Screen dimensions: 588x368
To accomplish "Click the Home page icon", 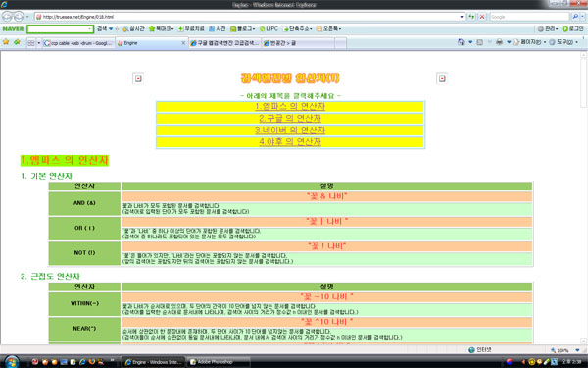I will coord(461,42).
